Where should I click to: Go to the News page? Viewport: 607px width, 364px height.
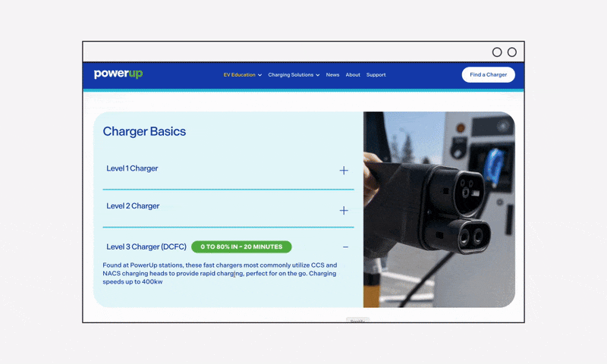[332, 75]
